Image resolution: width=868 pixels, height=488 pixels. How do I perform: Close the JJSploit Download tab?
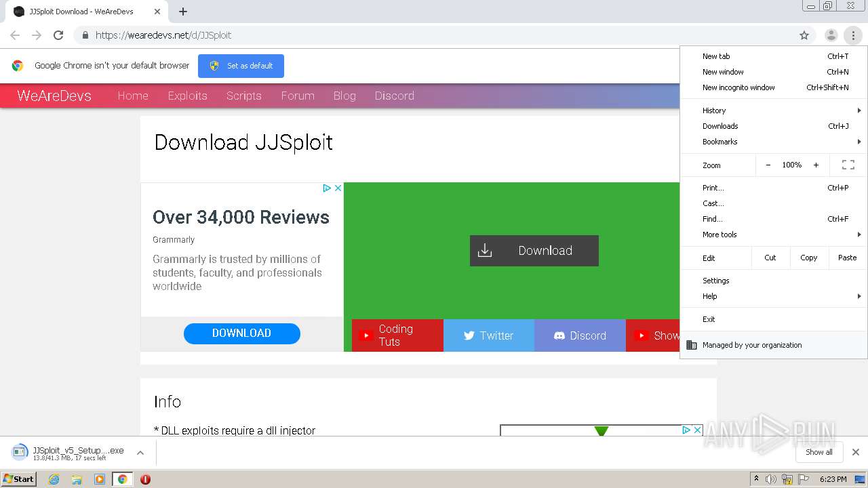pos(157,12)
